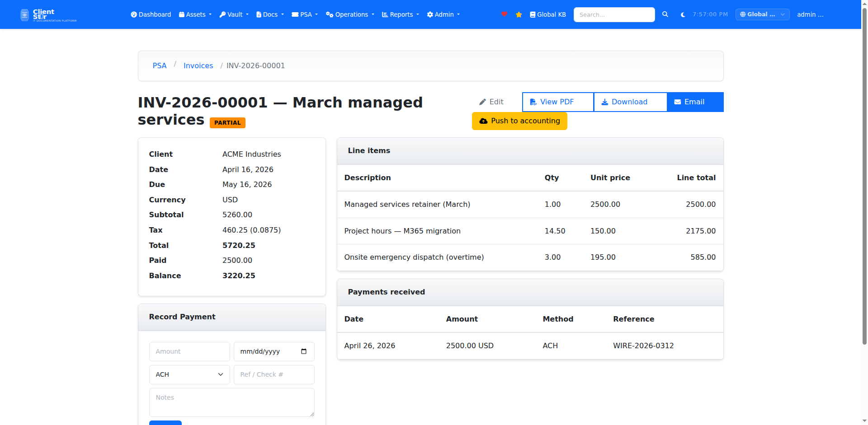The width and height of the screenshot is (868, 425).
Task: Click the PARTIAL status badge
Action: tap(227, 123)
